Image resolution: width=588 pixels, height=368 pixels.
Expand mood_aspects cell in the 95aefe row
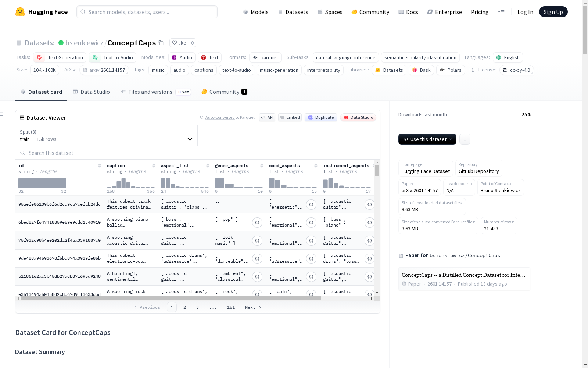coord(311,205)
